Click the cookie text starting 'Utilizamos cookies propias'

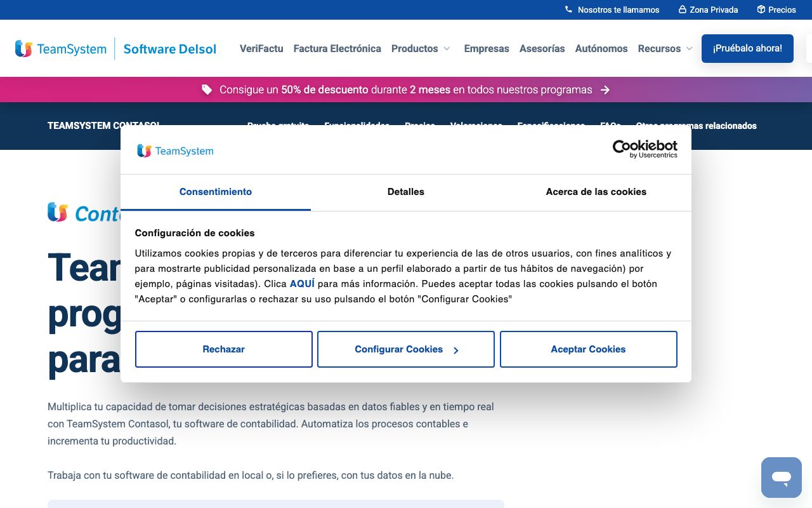click(x=403, y=276)
